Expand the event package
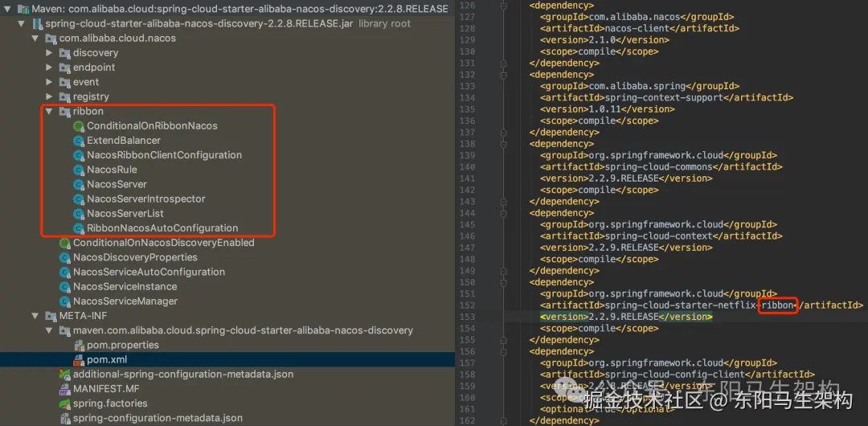The width and height of the screenshot is (868, 426). tap(49, 82)
